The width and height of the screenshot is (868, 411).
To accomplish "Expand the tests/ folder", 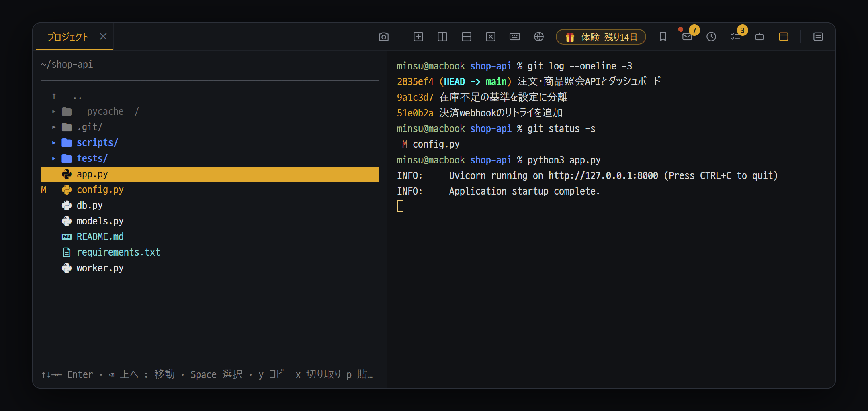I will click(54, 159).
